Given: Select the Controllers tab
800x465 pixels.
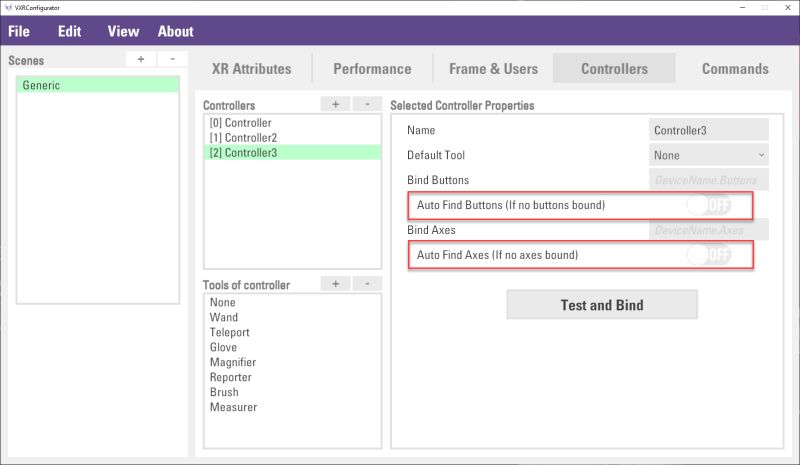Looking at the screenshot, I should pos(614,68).
